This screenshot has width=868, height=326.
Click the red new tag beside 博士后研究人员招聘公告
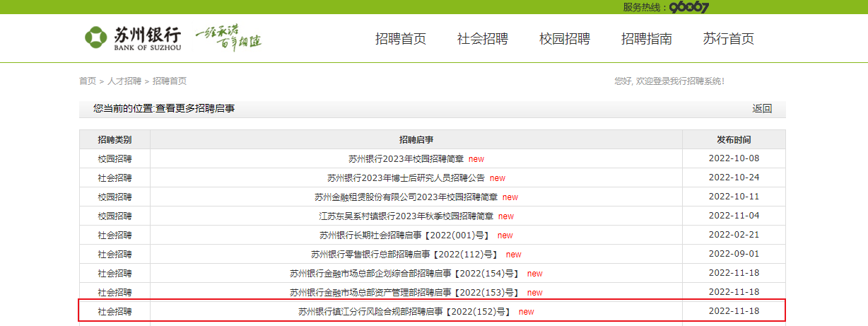[498, 178]
